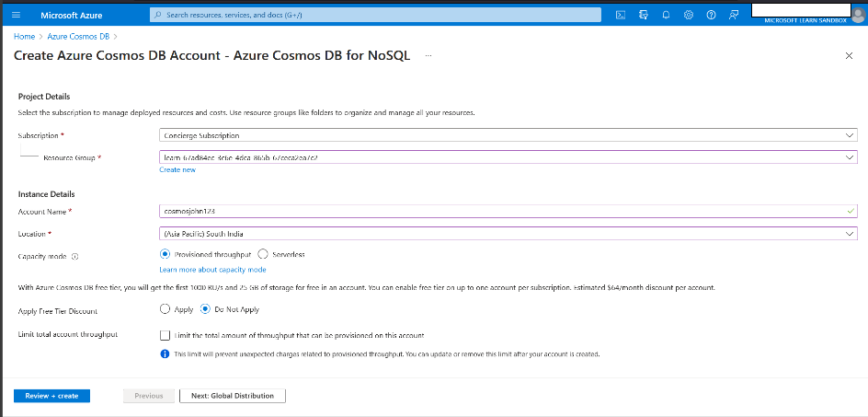The height and width of the screenshot is (417, 868).
Task: Open the Help question mark icon
Action: coord(711,15)
